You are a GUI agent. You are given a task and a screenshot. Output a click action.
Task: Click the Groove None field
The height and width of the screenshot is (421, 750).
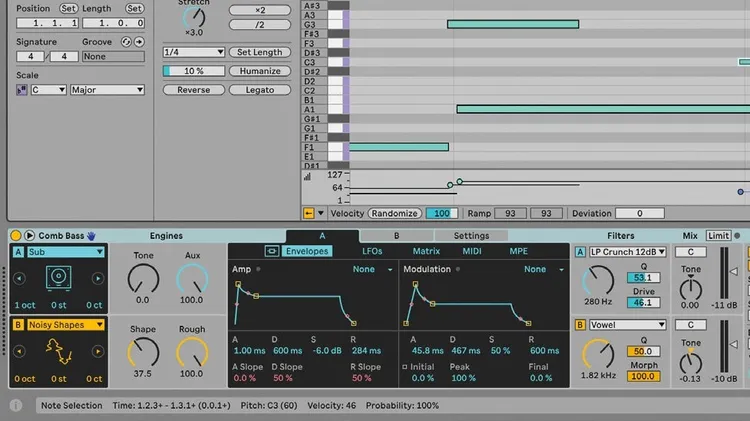pos(113,56)
